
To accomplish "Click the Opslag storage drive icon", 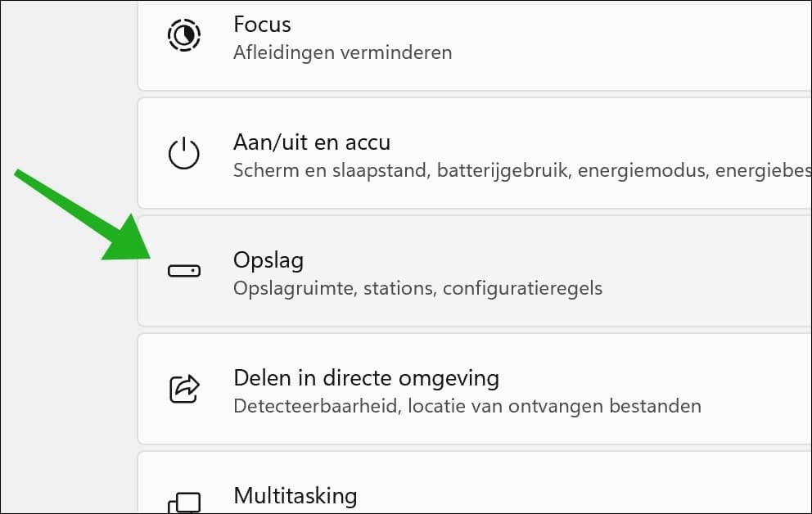I will coord(183,271).
